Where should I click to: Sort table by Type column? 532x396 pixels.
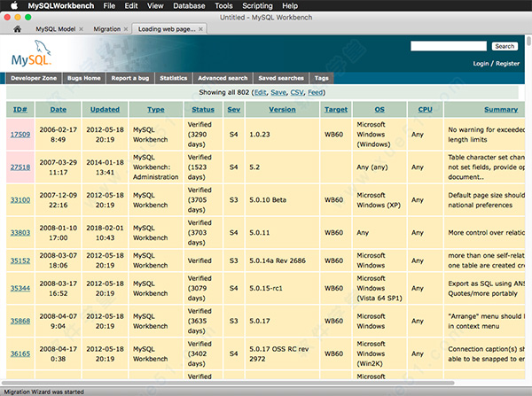[x=156, y=110]
